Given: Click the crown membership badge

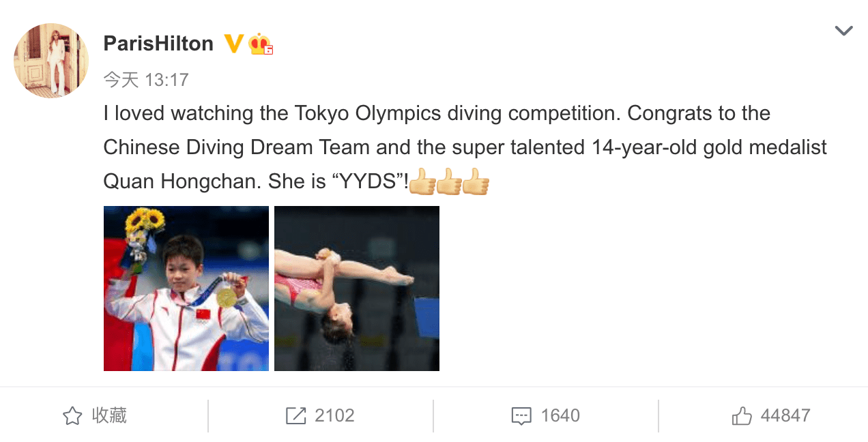Looking at the screenshot, I should click(261, 44).
